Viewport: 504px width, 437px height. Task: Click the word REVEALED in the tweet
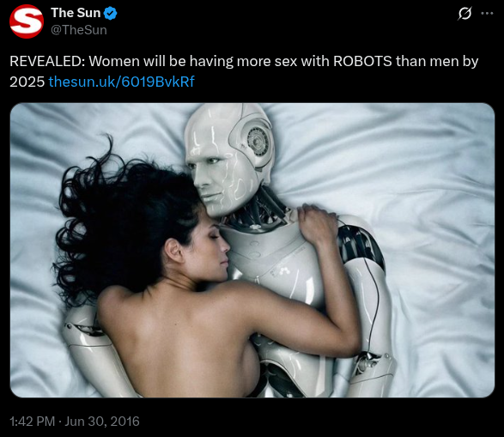coord(47,61)
